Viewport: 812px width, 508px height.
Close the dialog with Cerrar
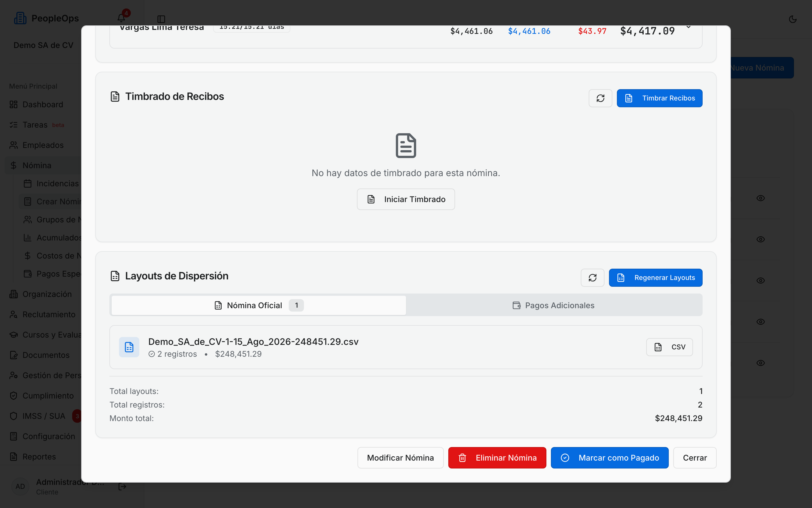click(694, 457)
